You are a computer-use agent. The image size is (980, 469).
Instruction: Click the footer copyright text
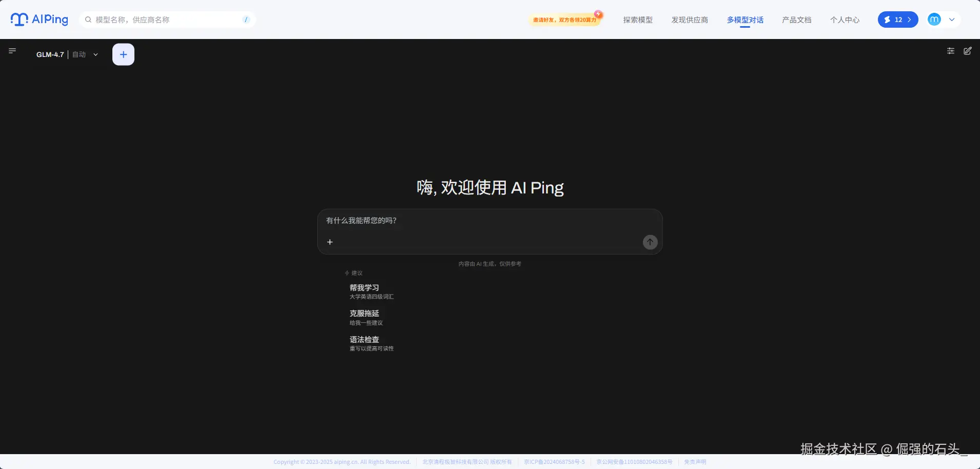(x=342, y=462)
